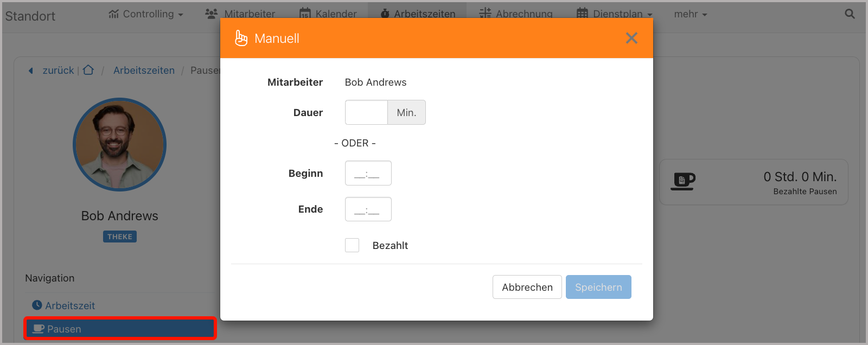Switch to the Kalender tab
Screen dimensions: 868x345
328,14
